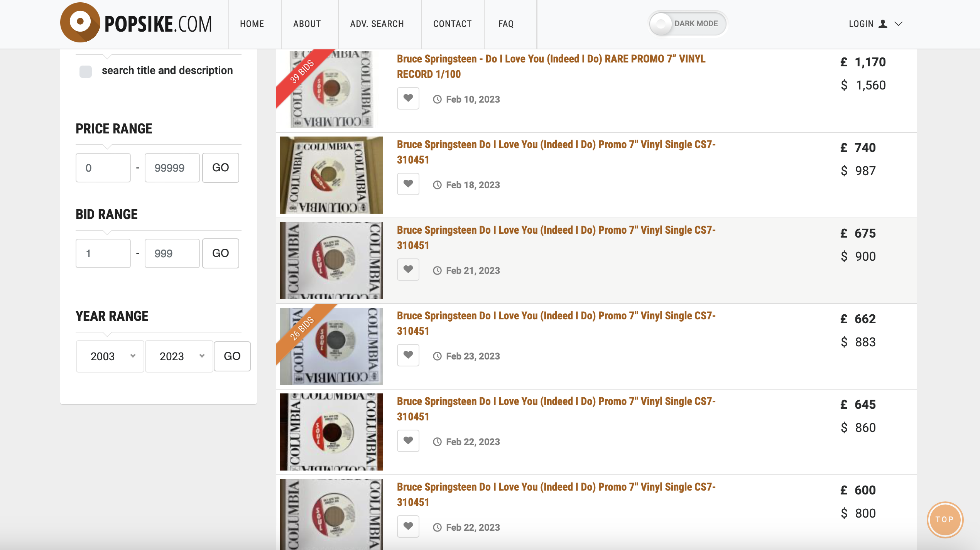Click the Popsike vinyl record logo icon

click(x=80, y=22)
